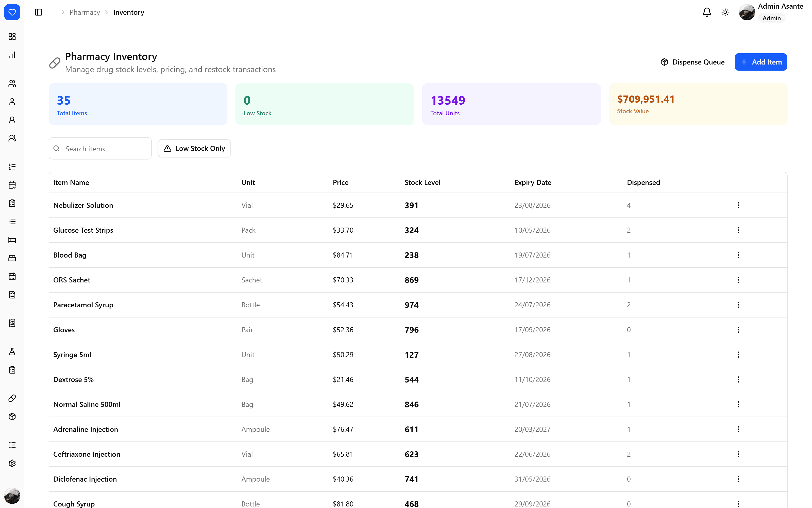Click the Expiry Date column header
Screen dimensions: 812x508
[533, 182]
